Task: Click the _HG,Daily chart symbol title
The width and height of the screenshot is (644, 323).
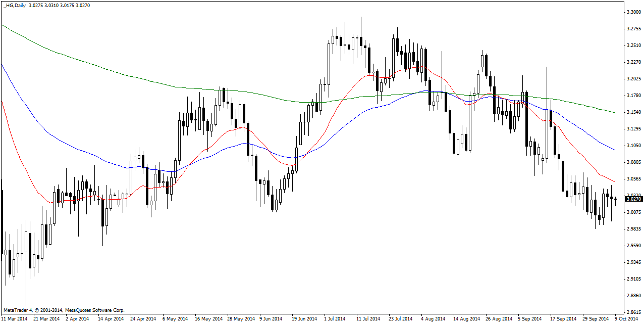Action: point(14,6)
